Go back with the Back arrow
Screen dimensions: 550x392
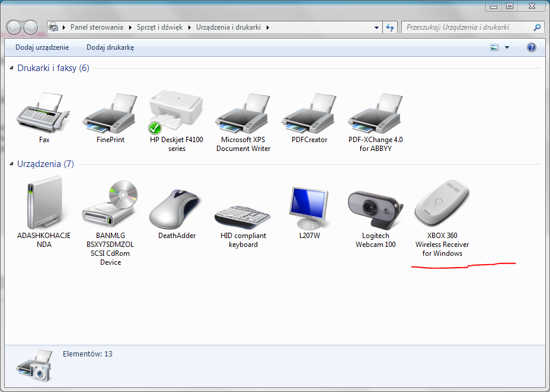[x=14, y=27]
